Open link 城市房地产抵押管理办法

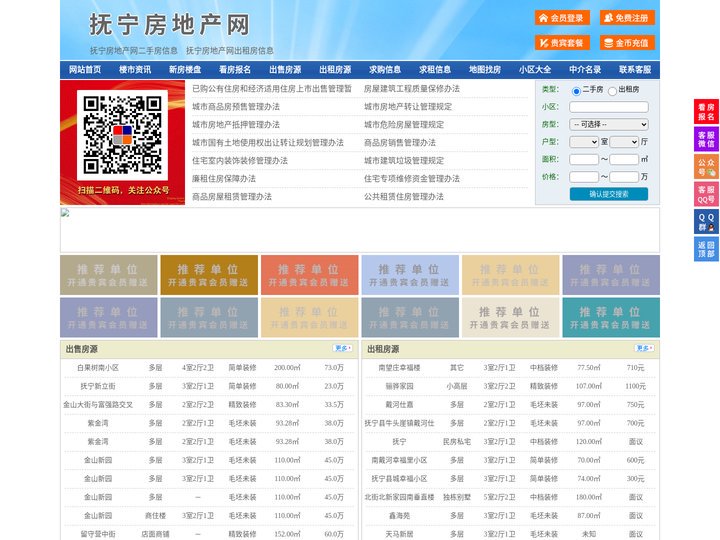tap(236, 124)
